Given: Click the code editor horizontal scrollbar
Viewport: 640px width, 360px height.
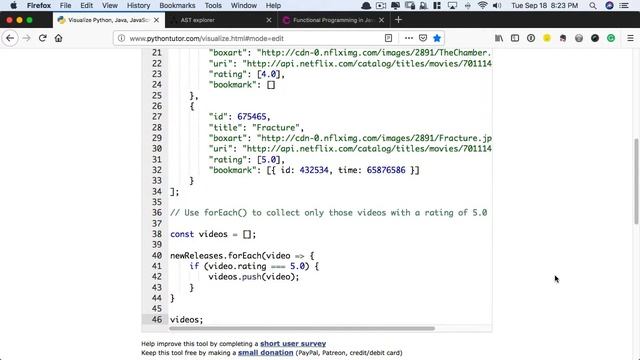Looking at the screenshot, I should click(x=302, y=328).
